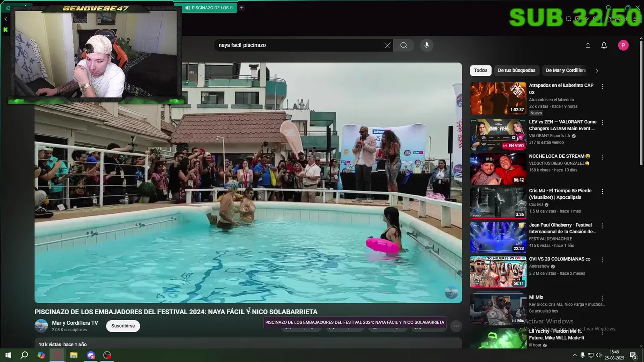This screenshot has width=644, height=362.
Task: Open the Copilot taskbar icon
Action: [41, 355]
